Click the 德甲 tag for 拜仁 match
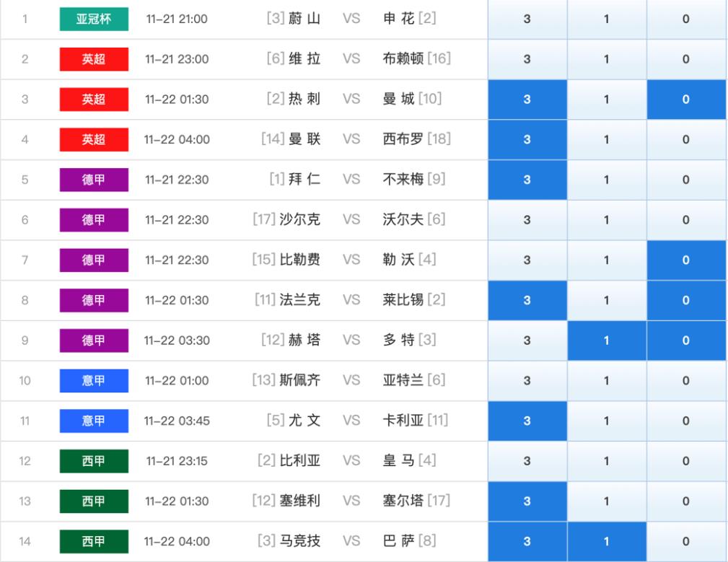The height and width of the screenshot is (562, 728). 94,180
